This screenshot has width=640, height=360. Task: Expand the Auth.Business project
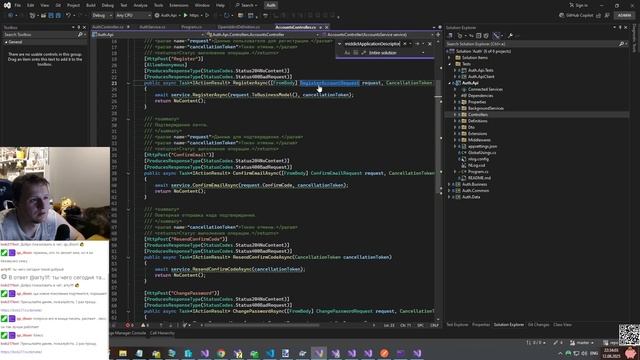(450, 184)
